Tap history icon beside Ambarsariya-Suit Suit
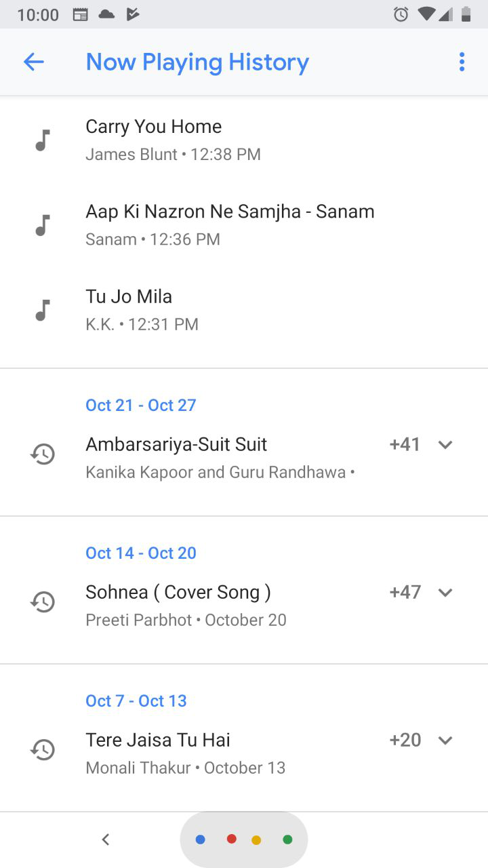This screenshot has width=488, height=868. click(x=43, y=454)
